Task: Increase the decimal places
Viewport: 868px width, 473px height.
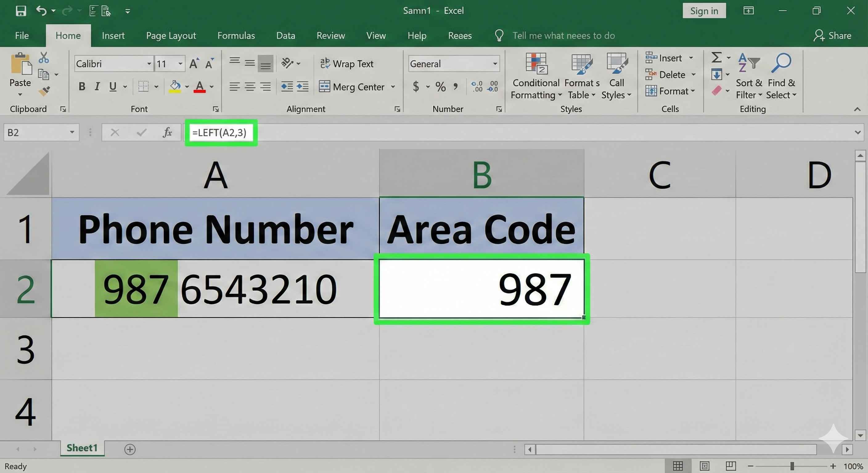Action: pyautogui.click(x=477, y=87)
